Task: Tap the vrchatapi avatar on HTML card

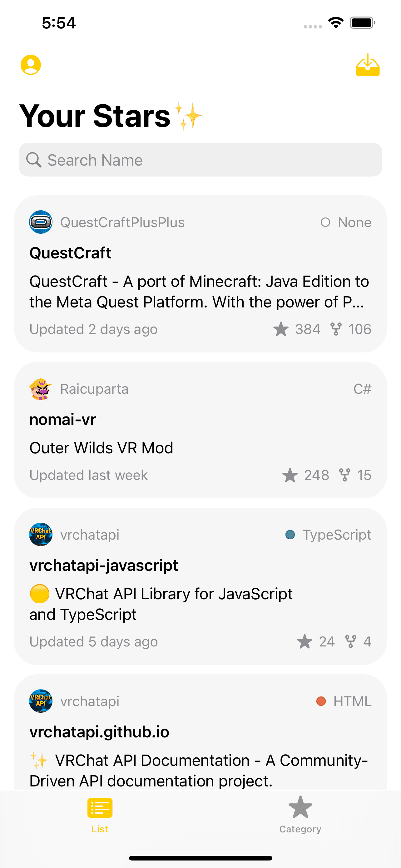Action: click(x=41, y=701)
